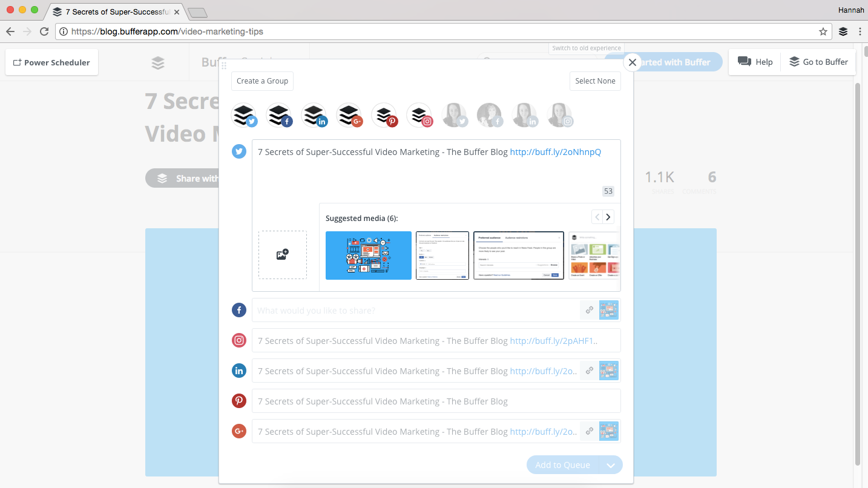
Task: Click the previous arrow in Suggested media
Action: click(596, 216)
